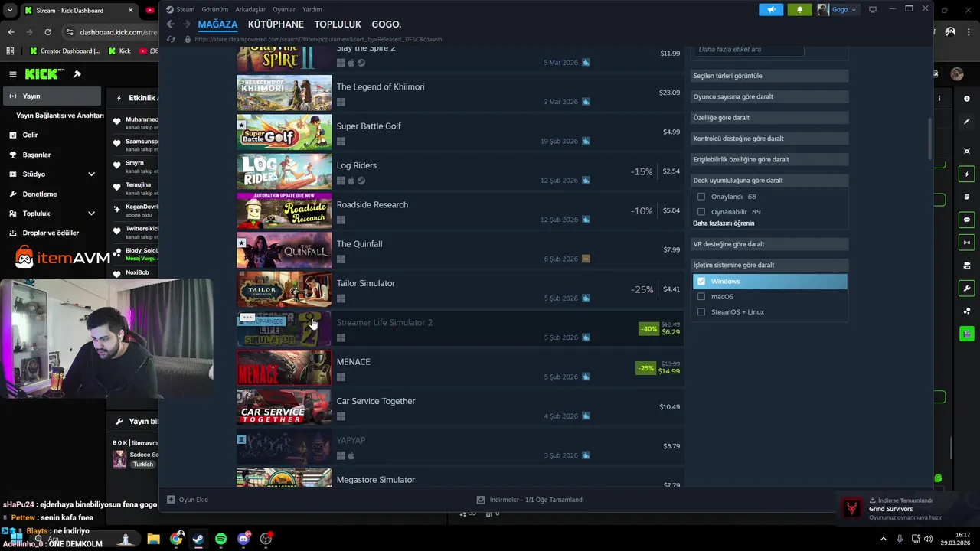Click the Windows Start button
Image resolution: width=980 pixels, height=551 pixels.
15,539
